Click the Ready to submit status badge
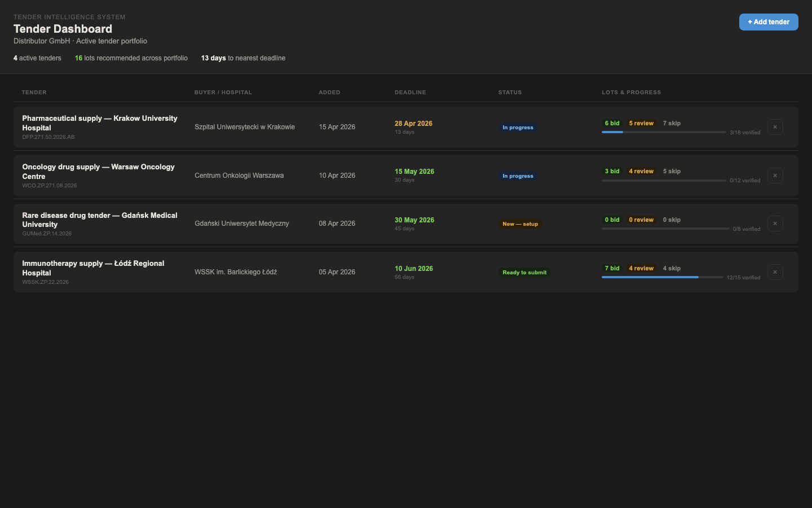The width and height of the screenshot is (812, 508). coord(524,273)
